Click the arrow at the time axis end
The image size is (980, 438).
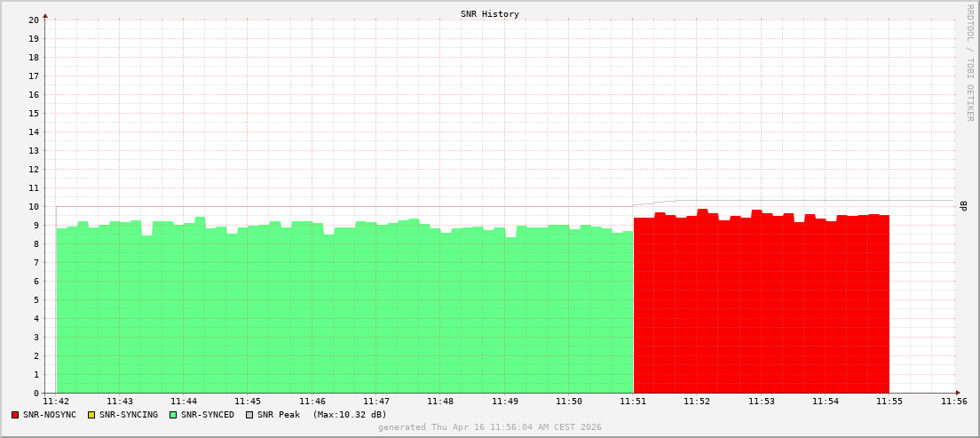click(958, 393)
